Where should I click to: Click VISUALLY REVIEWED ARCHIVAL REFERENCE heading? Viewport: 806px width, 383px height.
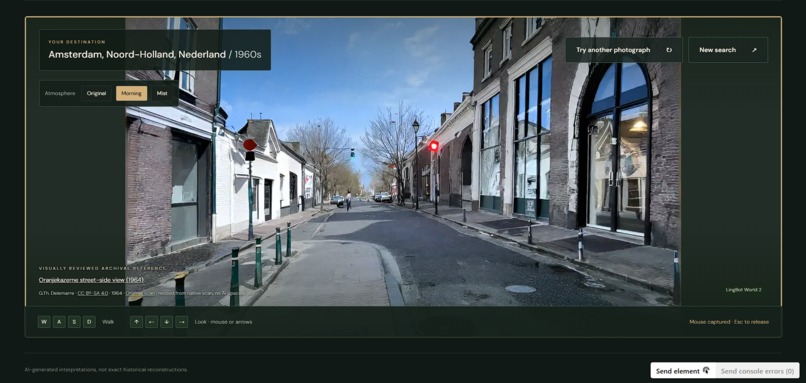click(102, 268)
